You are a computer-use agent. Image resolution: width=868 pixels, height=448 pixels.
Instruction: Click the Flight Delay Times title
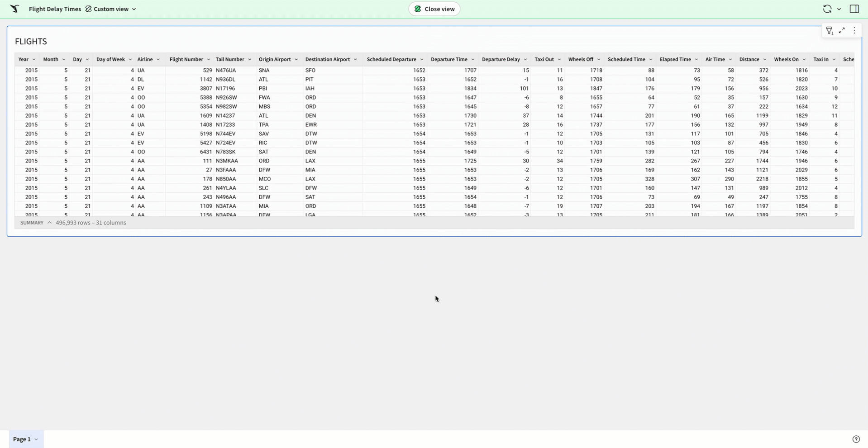[55, 9]
